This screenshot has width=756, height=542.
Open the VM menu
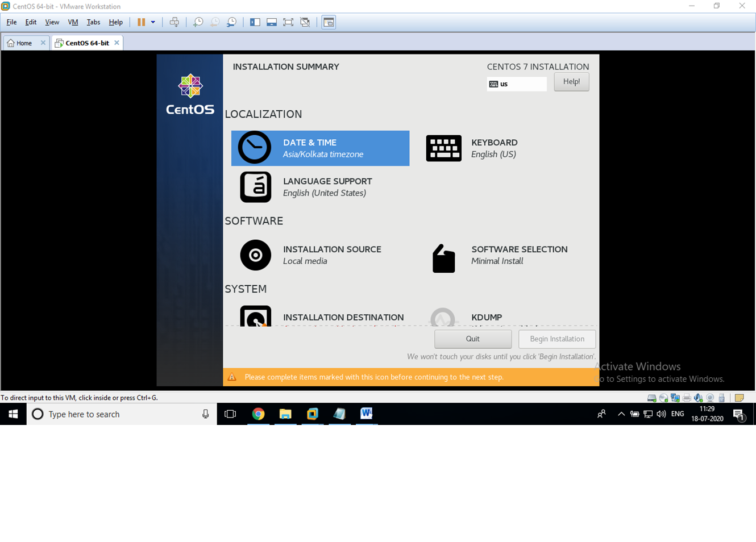pos(73,22)
